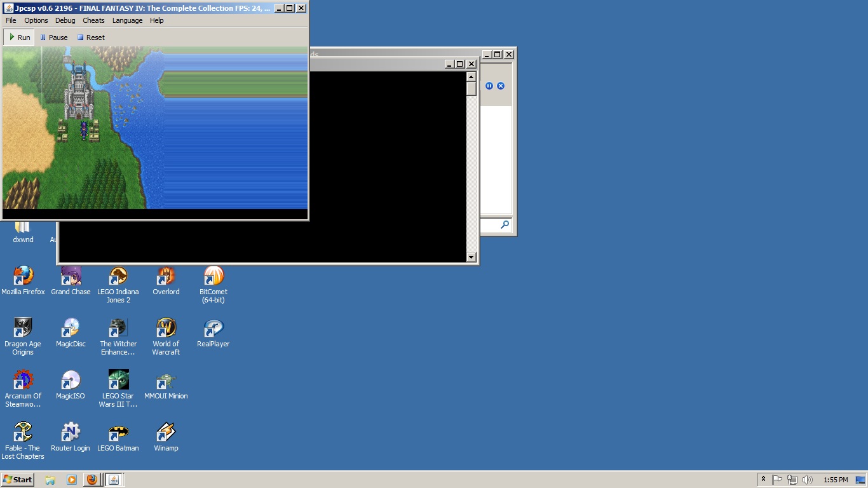Open the Cheats menu

tap(93, 20)
